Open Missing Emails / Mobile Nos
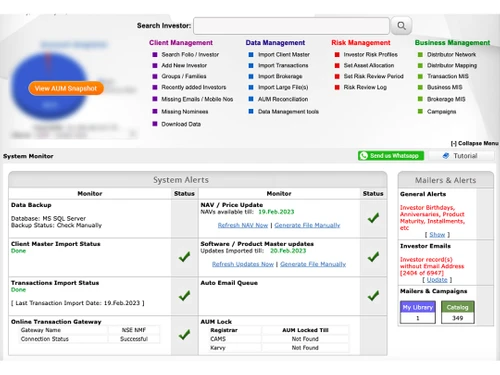Viewport: 500px width, 375px height. point(197,99)
